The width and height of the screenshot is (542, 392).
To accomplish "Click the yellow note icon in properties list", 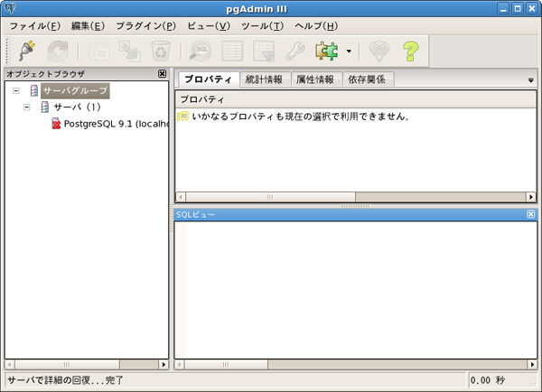I will (182, 117).
